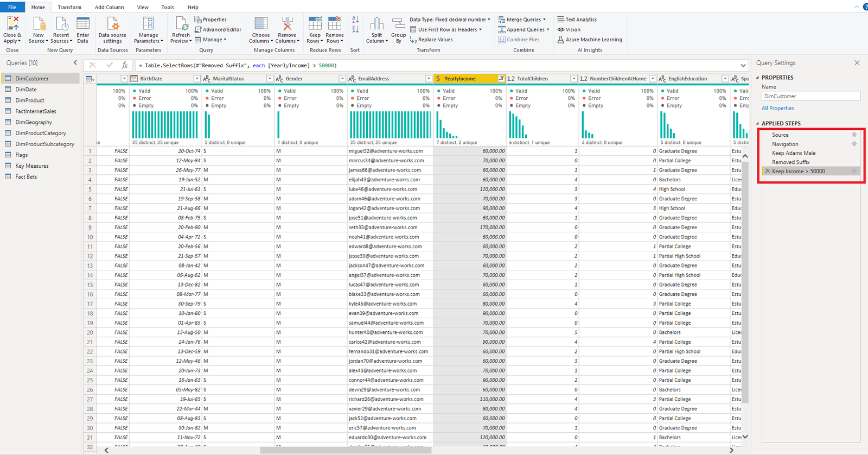Click the Manage Parameters icon
The height and width of the screenshot is (455, 868).
click(x=148, y=23)
